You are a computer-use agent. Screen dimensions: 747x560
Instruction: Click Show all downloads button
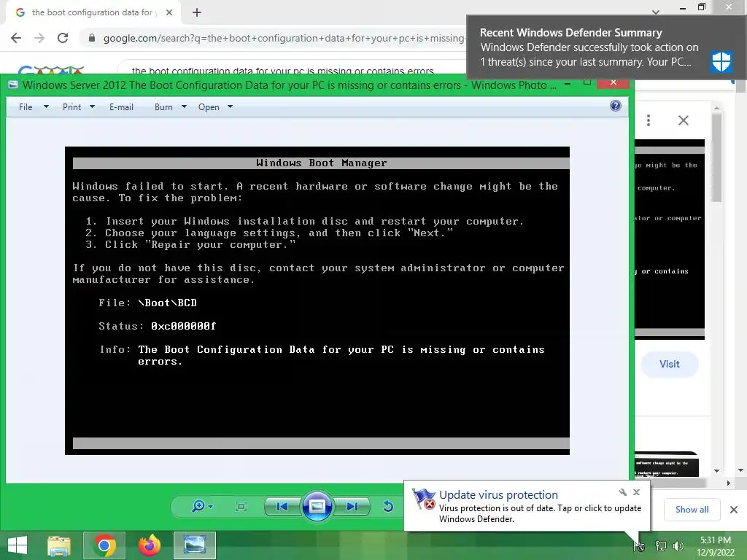pos(692,510)
